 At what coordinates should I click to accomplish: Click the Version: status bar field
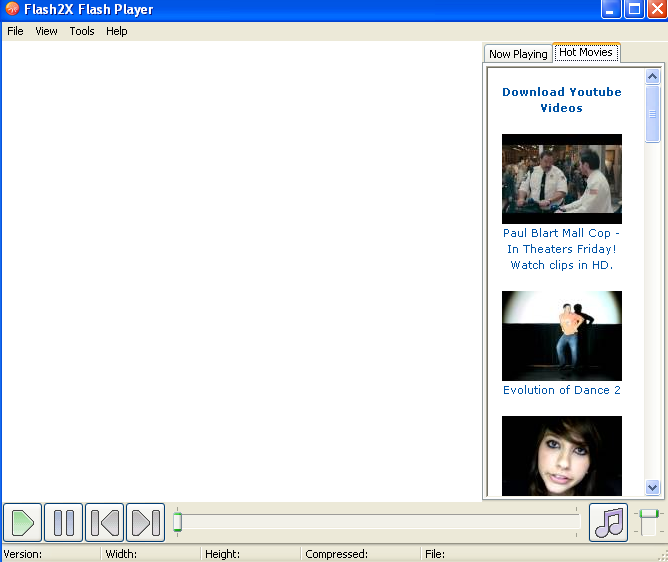(51, 554)
